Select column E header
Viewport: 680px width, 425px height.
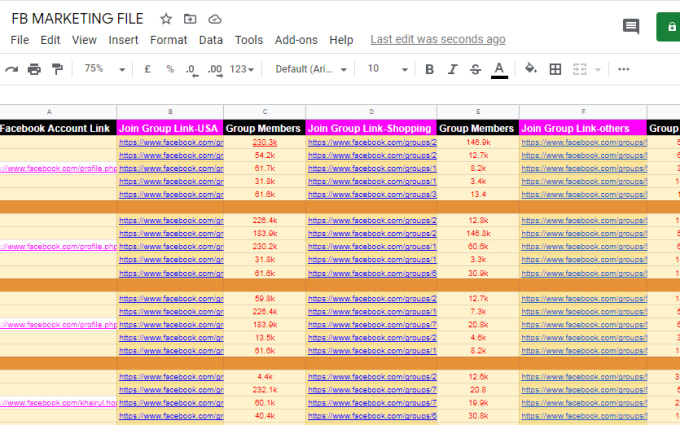pyautogui.click(x=478, y=112)
